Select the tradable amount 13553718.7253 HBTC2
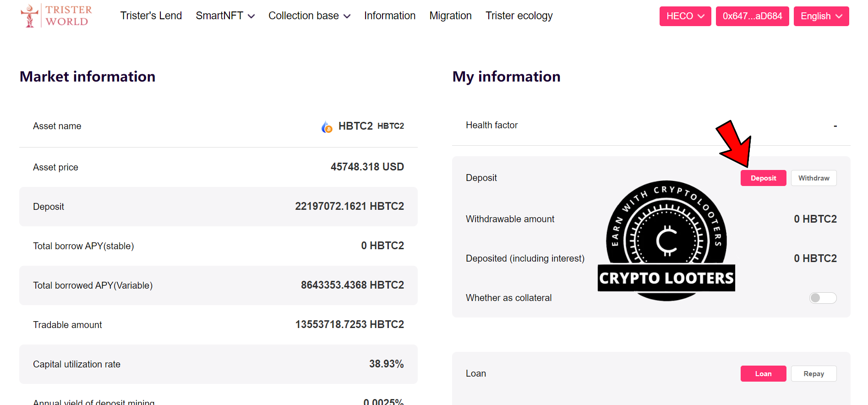The height and width of the screenshot is (405, 868). 349,324
